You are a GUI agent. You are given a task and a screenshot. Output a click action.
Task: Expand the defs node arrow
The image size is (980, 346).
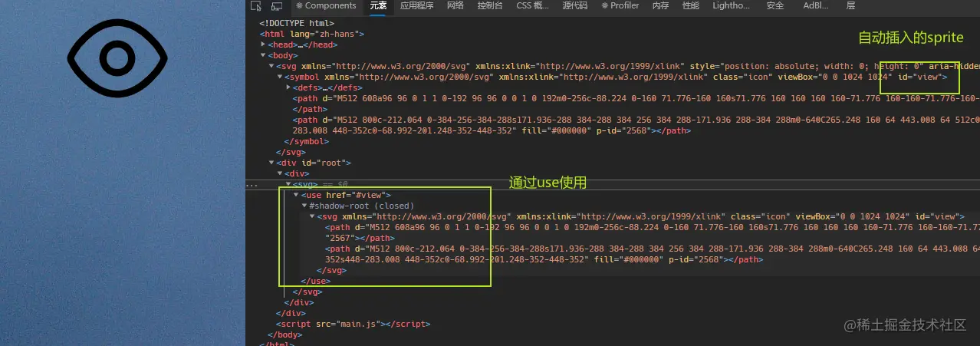click(288, 87)
